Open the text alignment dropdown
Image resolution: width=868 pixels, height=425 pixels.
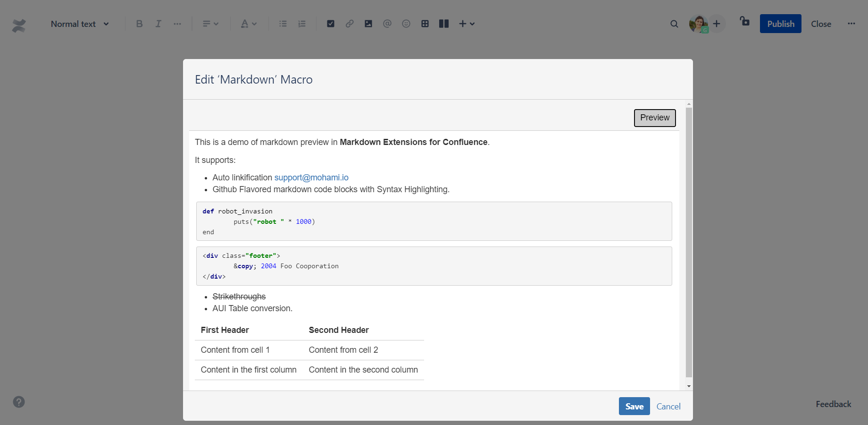pos(210,24)
